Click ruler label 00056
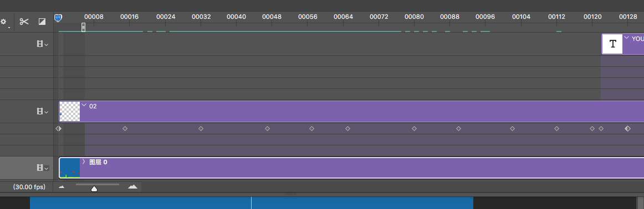This screenshot has height=209, width=644. point(308,17)
